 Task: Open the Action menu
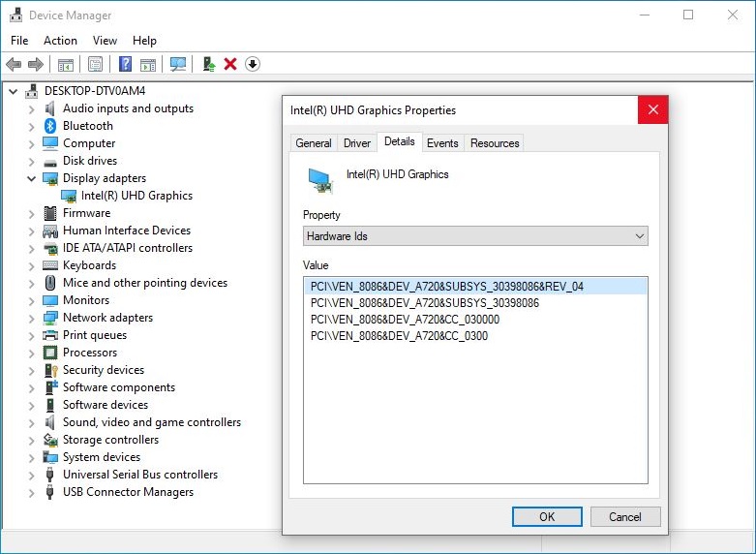point(60,41)
